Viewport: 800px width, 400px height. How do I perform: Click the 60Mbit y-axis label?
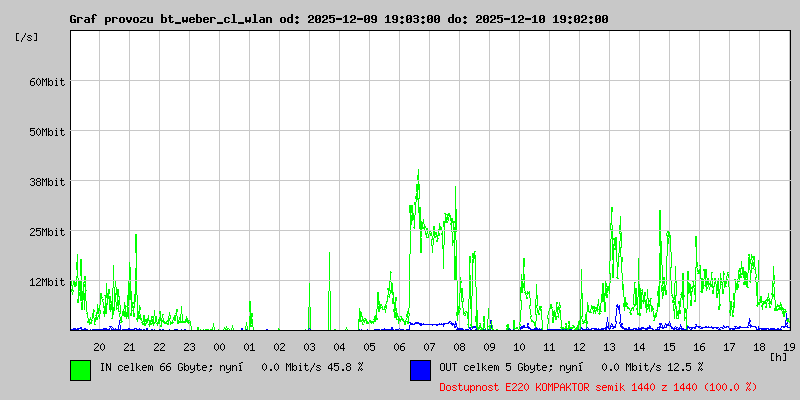47,82
